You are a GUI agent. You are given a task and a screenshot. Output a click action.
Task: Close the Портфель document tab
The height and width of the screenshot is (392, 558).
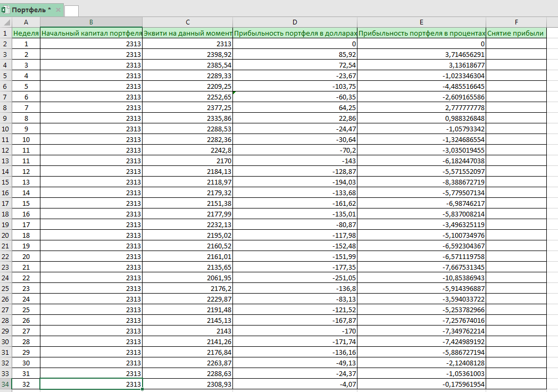click(x=58, y=10)
